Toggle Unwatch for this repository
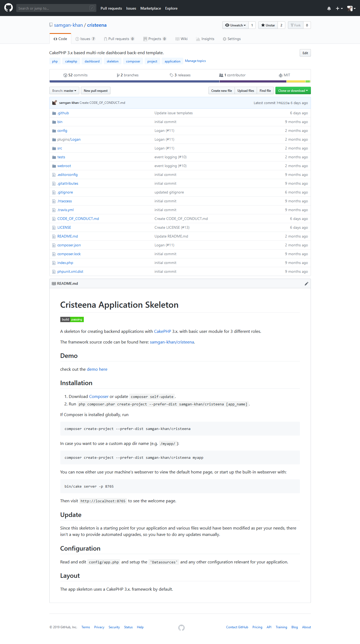 pyautogui.click(x=235, y=25)
